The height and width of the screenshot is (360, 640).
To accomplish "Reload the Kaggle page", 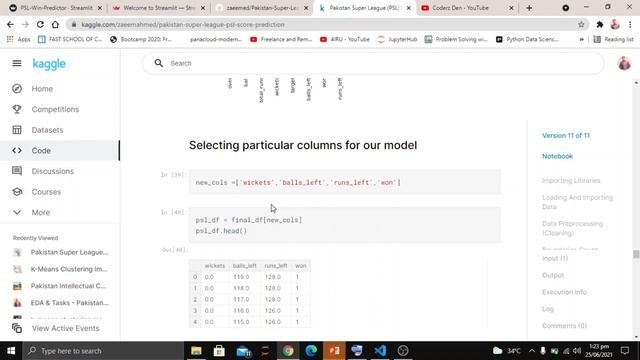I will pyautogui.click(x=40, y=24).
